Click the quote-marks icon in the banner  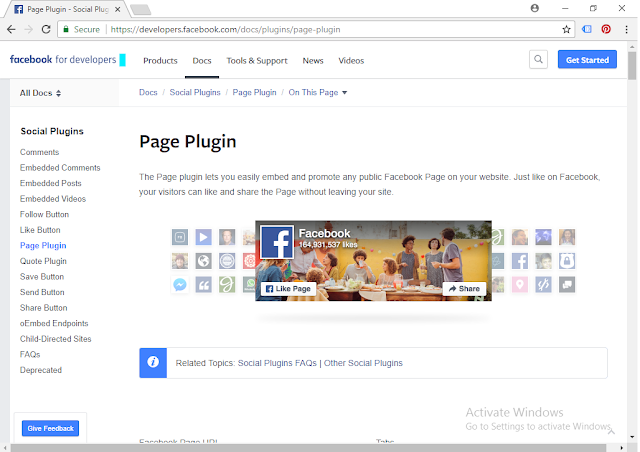click(x=203, y=285)
